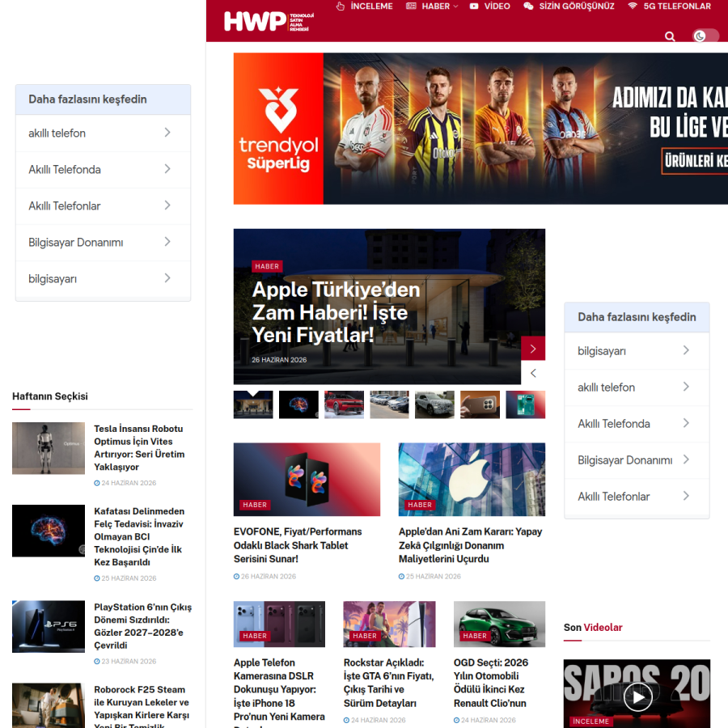
Task: Expand right sidebar 'akıllı telefon' chevron
Action: 686,387
